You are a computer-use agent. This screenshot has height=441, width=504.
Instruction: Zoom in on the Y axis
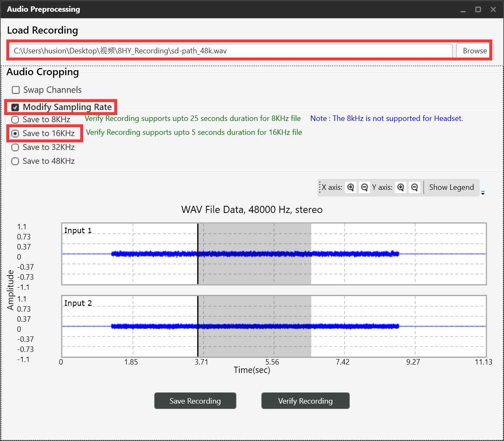pos(401,187)
